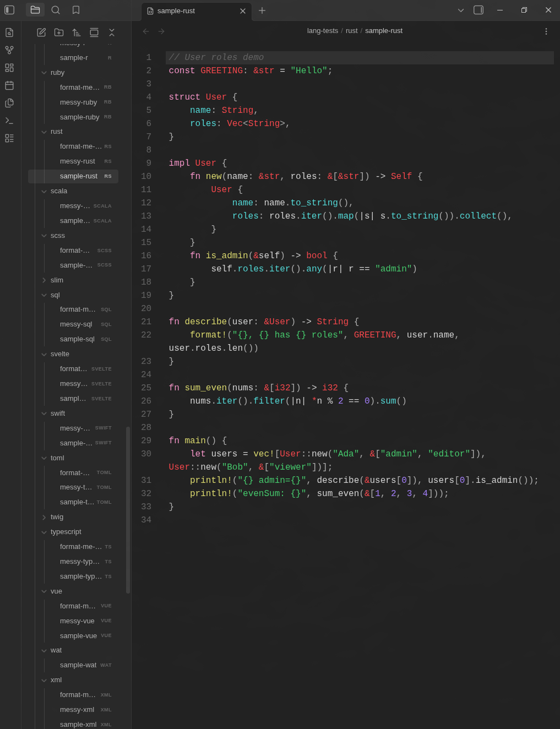The width and height of the screenshot is (560, 729).
Task: Open a new tab
Action: point(262,10)
